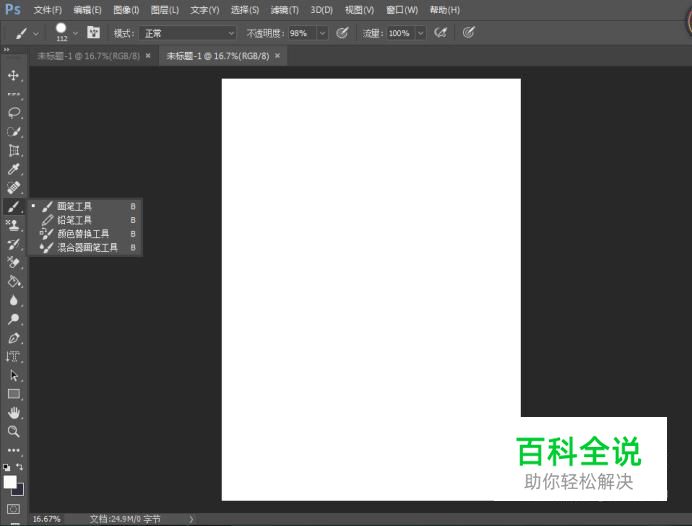Select the Type tool
692x526 pixels.
coord(13,357)
